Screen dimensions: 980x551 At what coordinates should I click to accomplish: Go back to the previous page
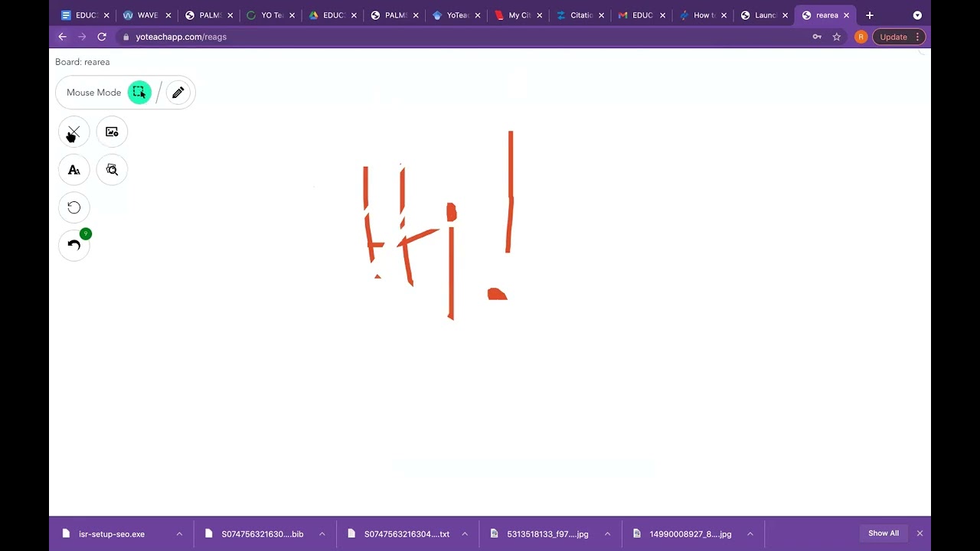coord(63,37)
